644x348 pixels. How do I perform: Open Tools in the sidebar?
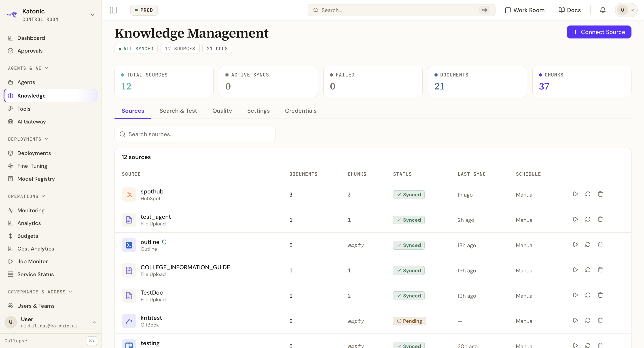(x=51, y=109)
